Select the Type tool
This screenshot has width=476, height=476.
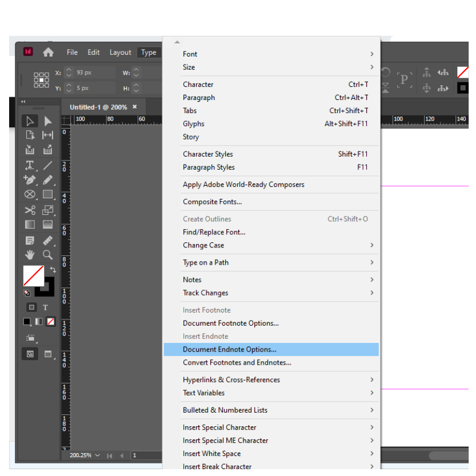[30, 166]
